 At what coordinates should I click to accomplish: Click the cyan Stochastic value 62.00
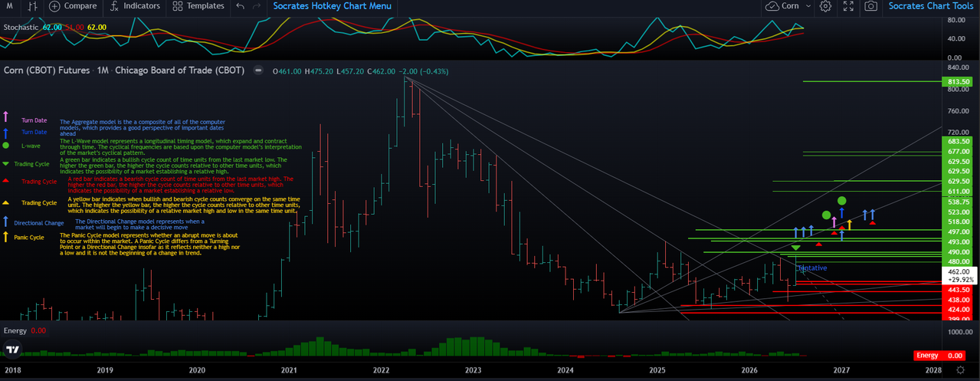coord(52,27)
